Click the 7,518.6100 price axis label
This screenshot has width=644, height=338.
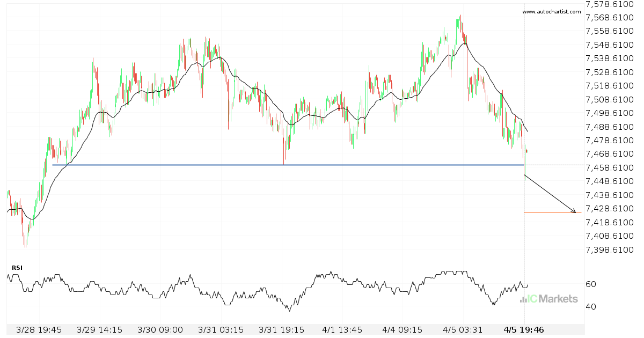pyautogui.click(x=611, y=86)
